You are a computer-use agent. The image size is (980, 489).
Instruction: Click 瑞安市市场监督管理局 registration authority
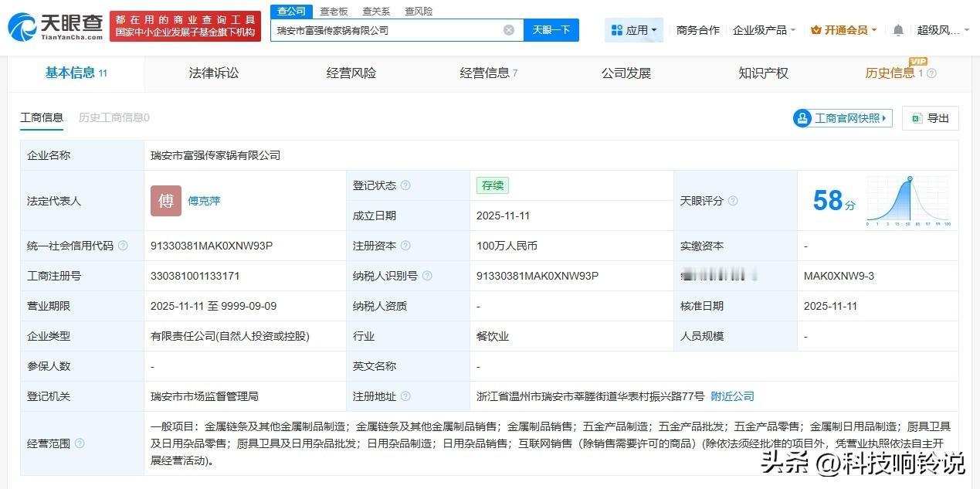pyautogui.click(x=205, y=396)
